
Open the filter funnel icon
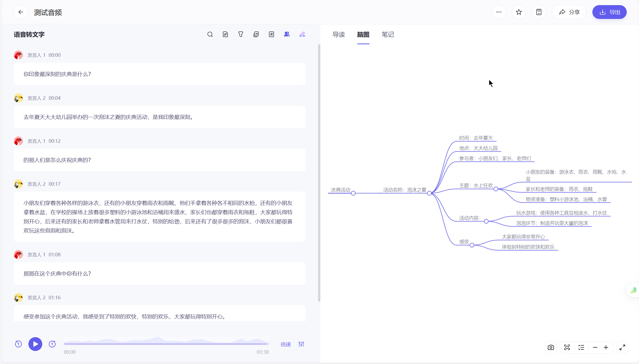[241, 35]
